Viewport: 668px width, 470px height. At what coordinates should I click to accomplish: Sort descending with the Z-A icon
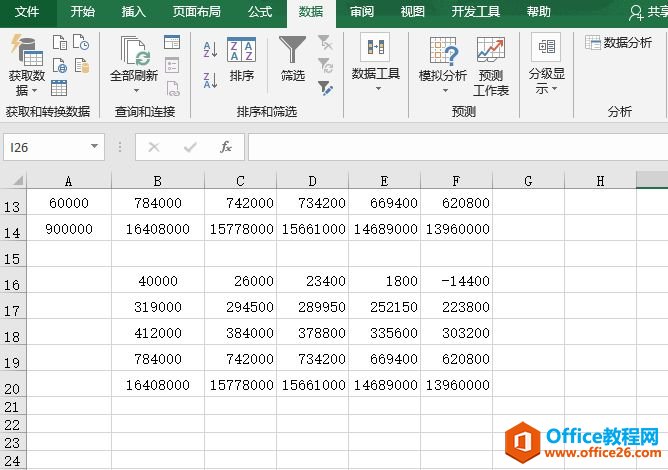click(x=210, y=80)
